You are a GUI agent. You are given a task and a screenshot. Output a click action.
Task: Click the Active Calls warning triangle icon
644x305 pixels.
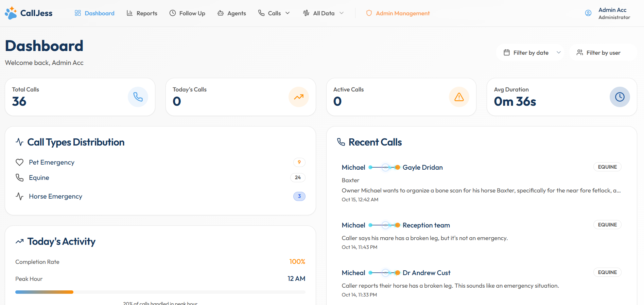coord(459,97)
